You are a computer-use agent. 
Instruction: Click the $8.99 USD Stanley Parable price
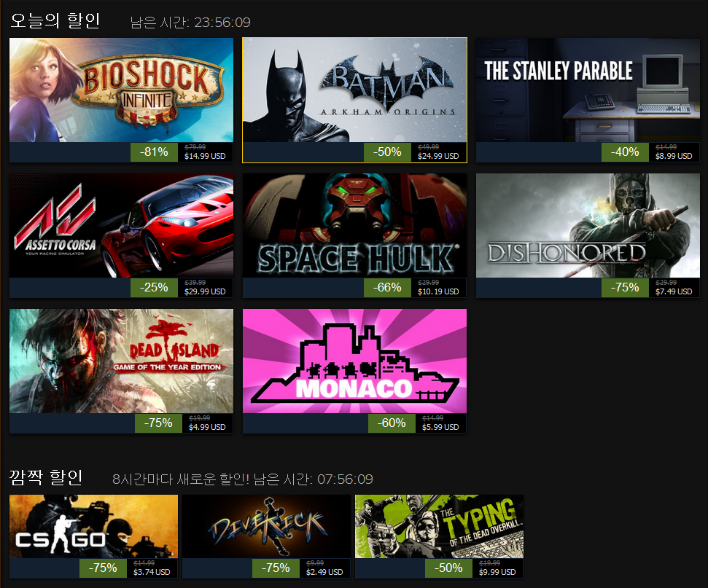coord(674,156)
